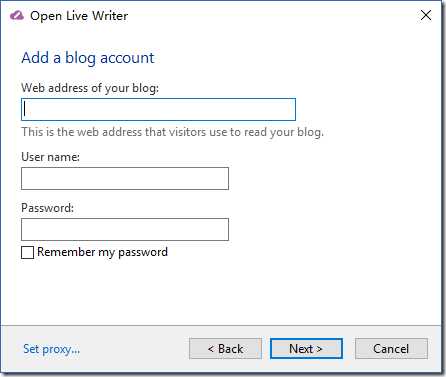Image resolution: width=446 pixels, height=377 pixels.
Task: Focus the web address of your blog field
Action: [x=158, y=109]
